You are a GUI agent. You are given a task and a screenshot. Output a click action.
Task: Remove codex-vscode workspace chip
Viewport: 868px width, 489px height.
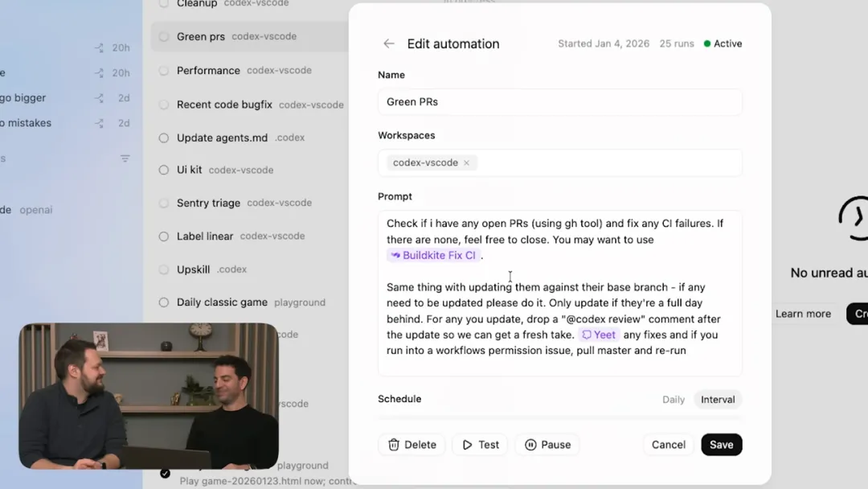[467, 162]
